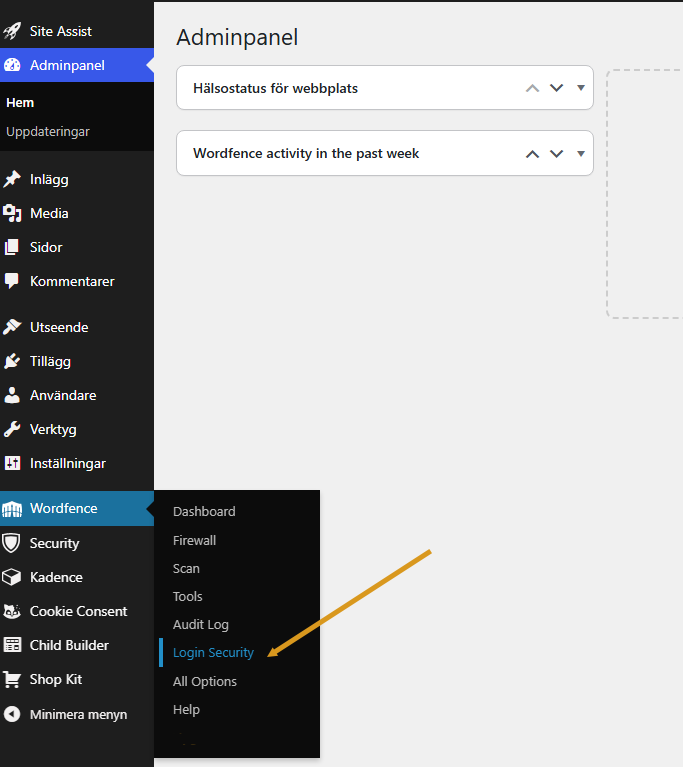Open the Sidor menu label
683x767 pixels.
(x=46, y=247)
